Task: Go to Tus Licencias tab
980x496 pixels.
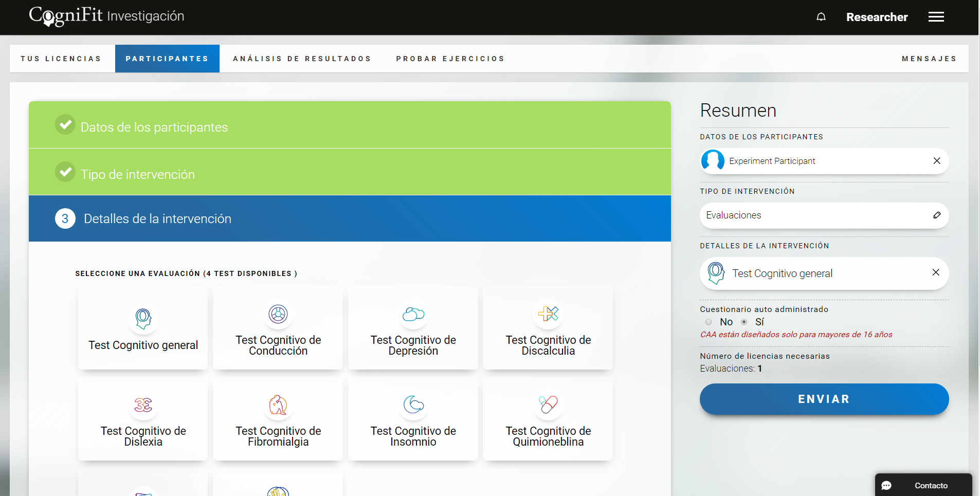Action: (x=61, y=59)
